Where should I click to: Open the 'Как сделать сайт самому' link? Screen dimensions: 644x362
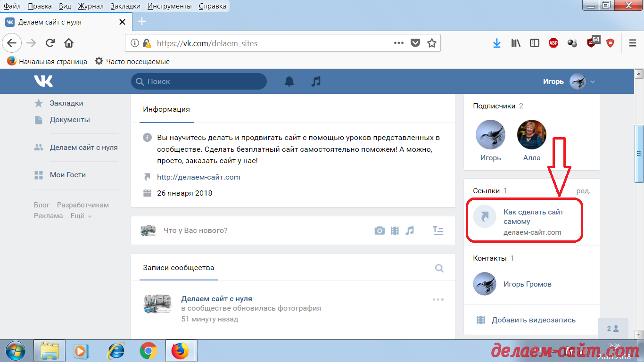[533, 217]
